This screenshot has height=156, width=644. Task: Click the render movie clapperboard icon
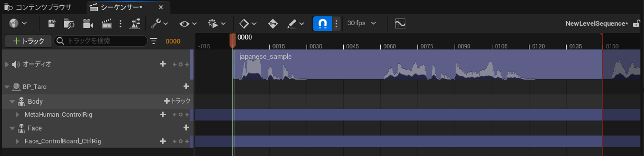(107, 23)
